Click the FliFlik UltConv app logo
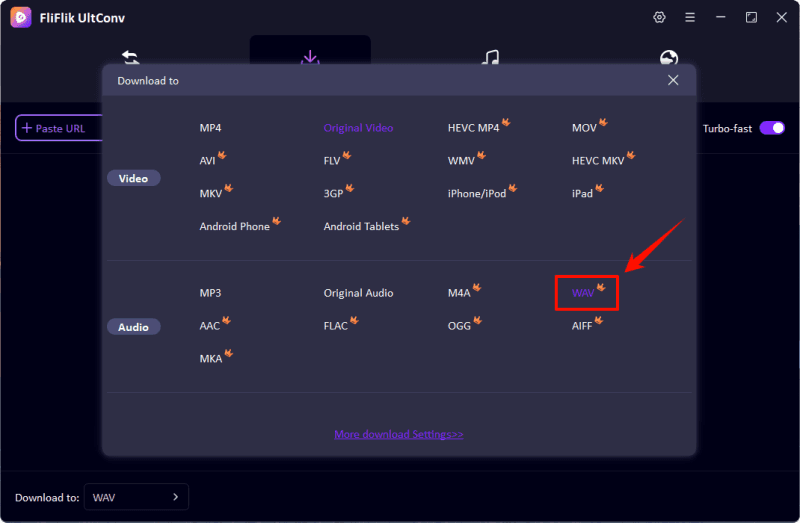The image size is (800, 523). [20, 18]
